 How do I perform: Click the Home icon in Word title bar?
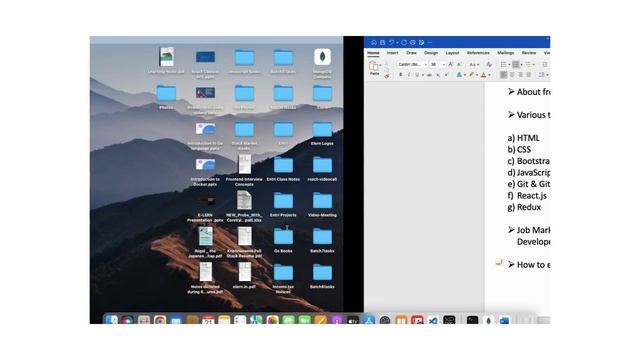pos(373,42)
